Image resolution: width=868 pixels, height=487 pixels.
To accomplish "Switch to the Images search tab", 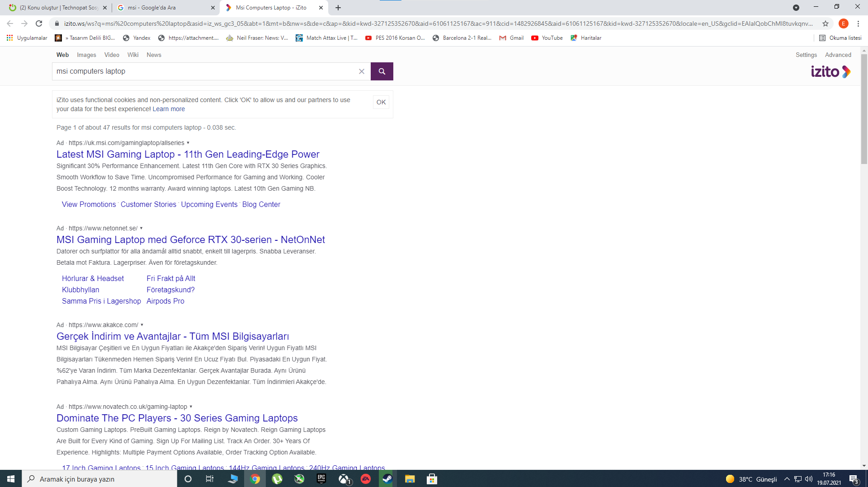I will (x=86, y=55).
